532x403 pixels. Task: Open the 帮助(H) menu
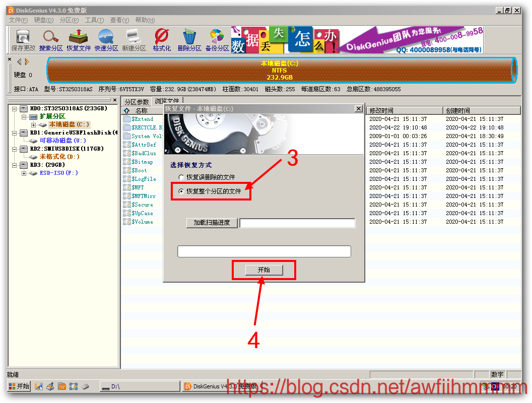[x=145, y=20]
